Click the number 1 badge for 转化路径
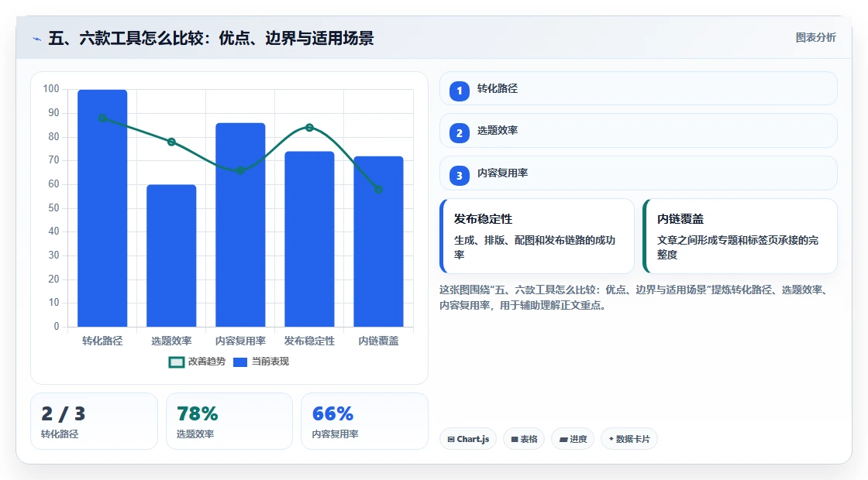Image resolution: width=868 pixels, height=480 pixels. (459, 91)
